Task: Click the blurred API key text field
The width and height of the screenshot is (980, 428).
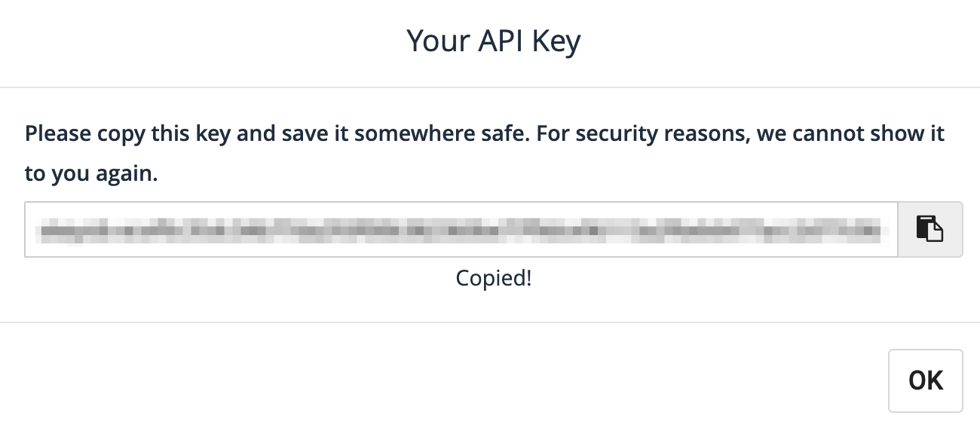Action: click(460, 229)
